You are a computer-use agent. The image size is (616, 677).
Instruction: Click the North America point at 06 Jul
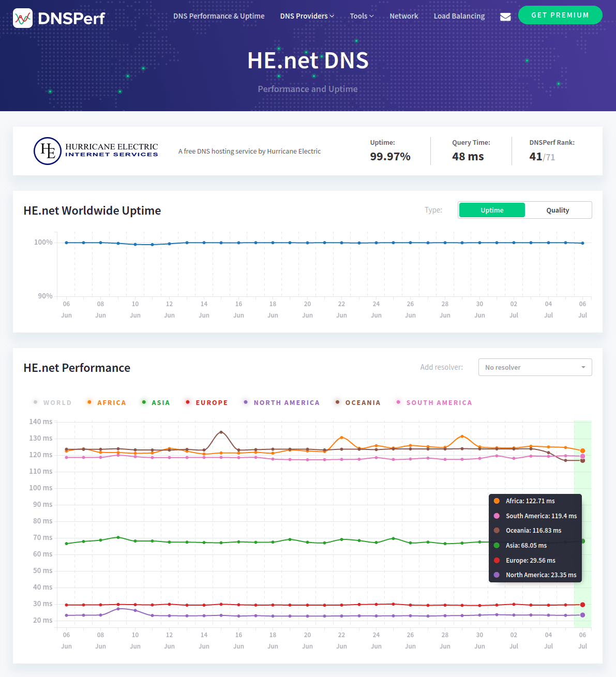582,615
